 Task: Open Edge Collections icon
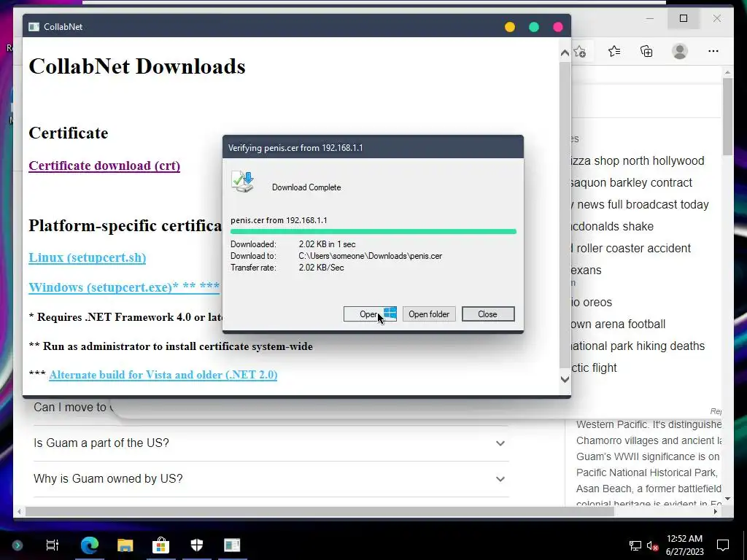[x=646, y=51]
